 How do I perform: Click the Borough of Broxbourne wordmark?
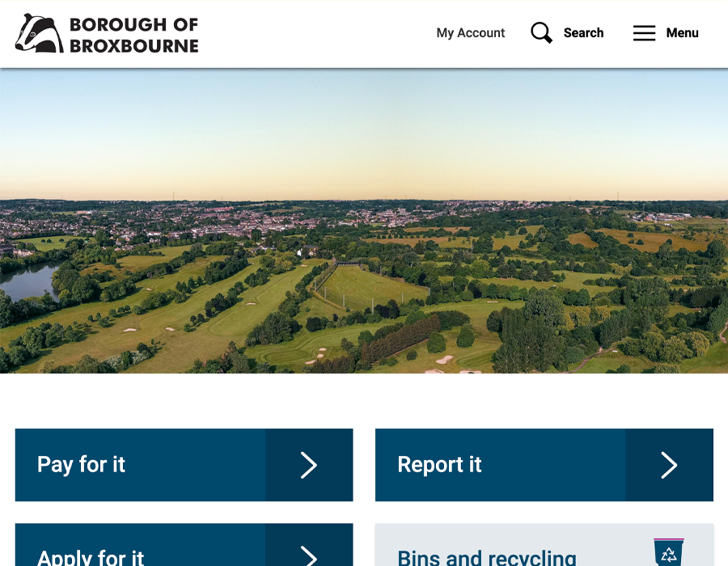point(133,35)
